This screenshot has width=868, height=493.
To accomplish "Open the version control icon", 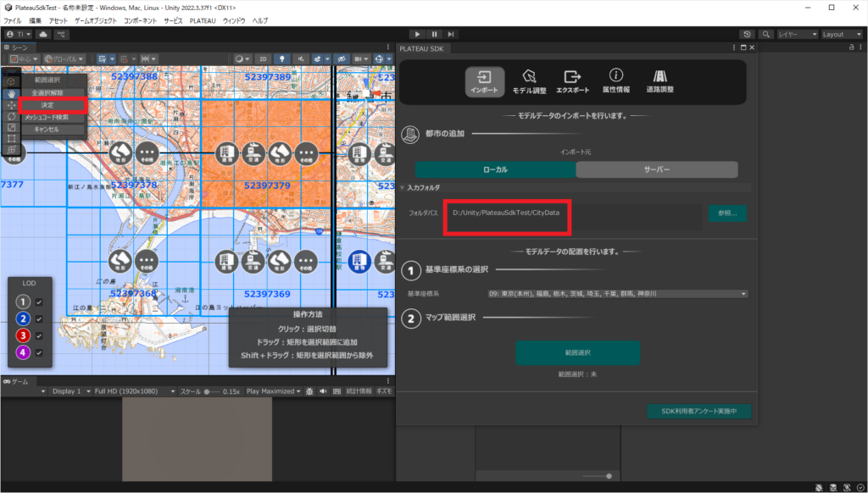I will pos(61,34).
